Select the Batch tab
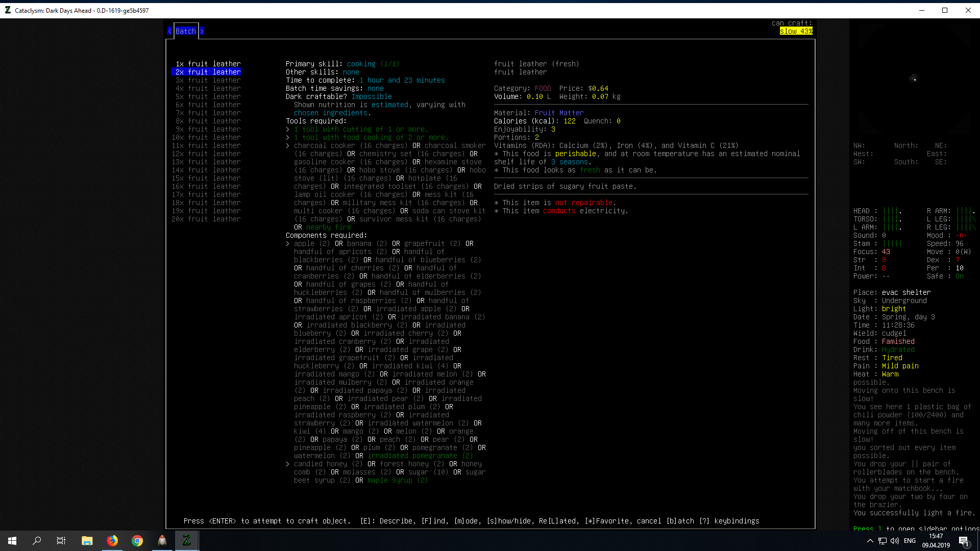 tap(185, 31)
